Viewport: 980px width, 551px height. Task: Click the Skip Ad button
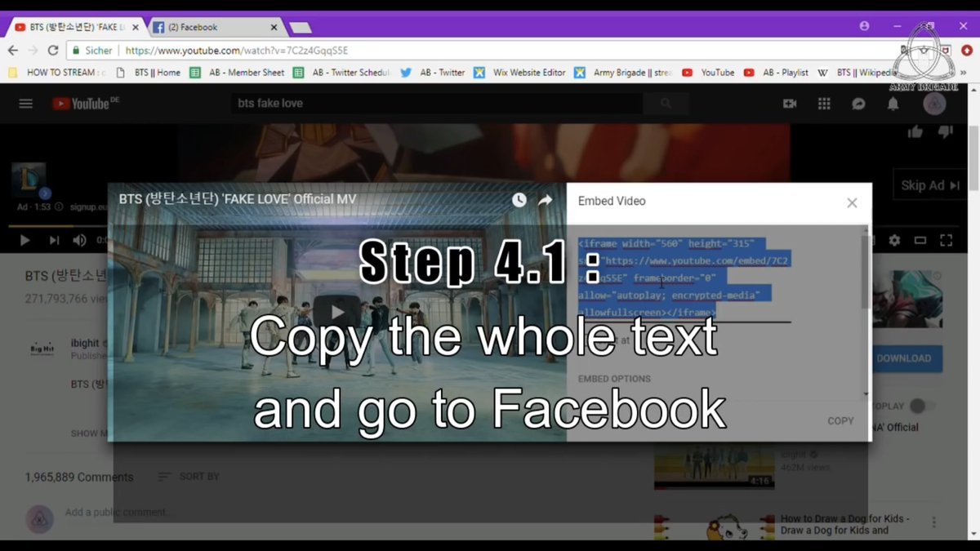point(930,185)
